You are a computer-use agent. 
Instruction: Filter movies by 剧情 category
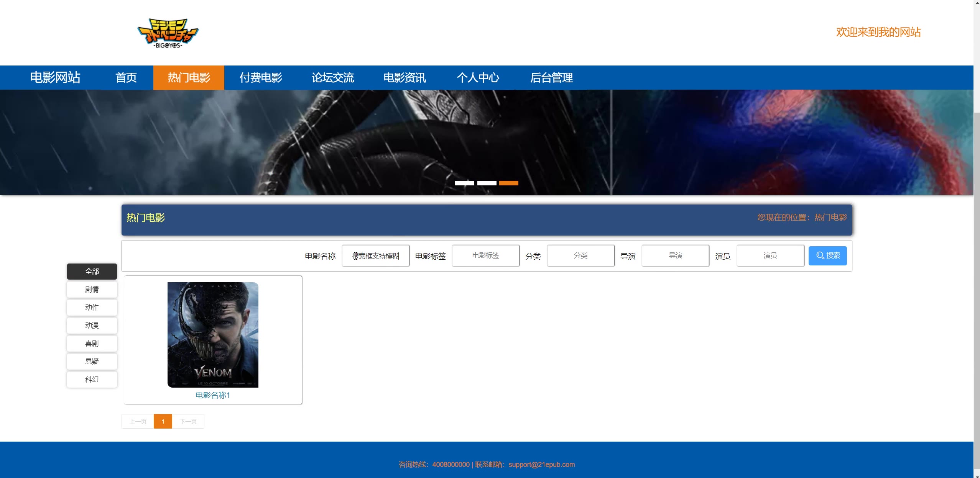[92, 289]
